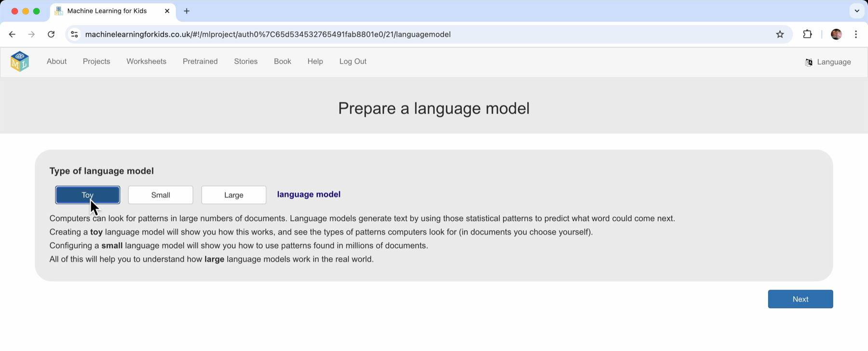The image size is (868, 351).
Task: Choose the Small language model option
Action: click(161, 195)
